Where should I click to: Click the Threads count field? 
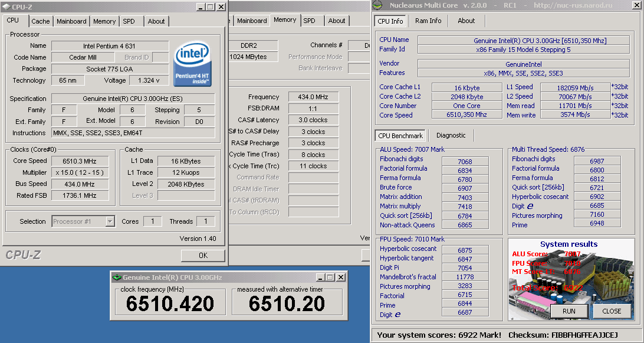point(205,221)
